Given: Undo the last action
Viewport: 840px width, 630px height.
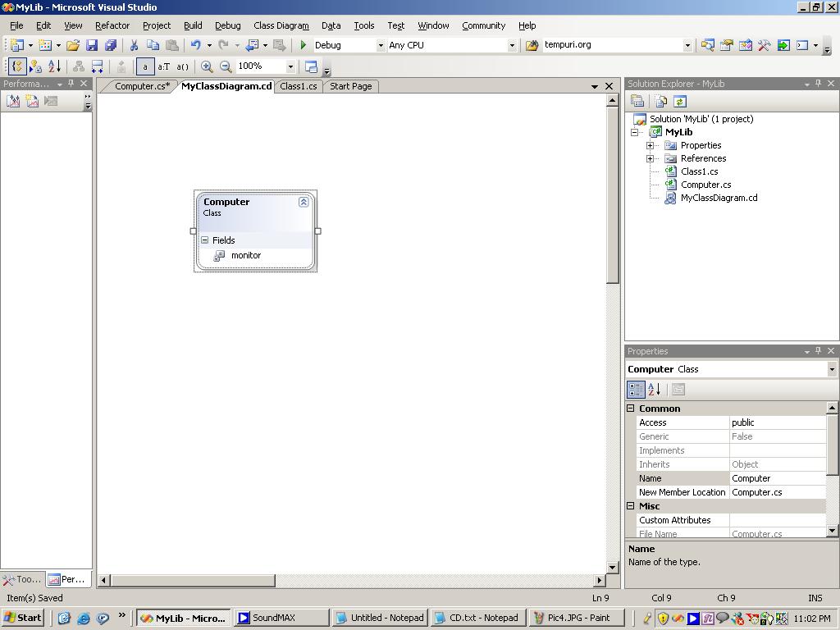Looking at the screenshot, I should pyautogui.click(x=196, y=46).
